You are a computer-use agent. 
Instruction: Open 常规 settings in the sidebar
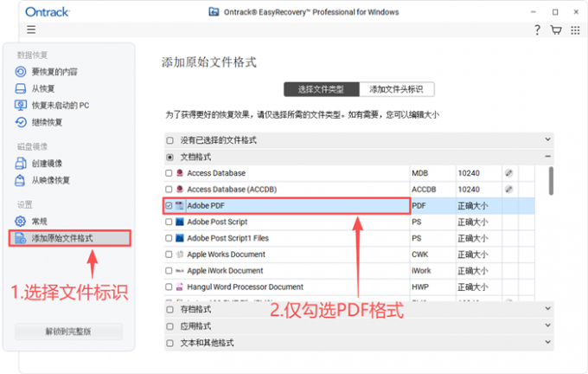pyautogui.click(x=40, y=221)
